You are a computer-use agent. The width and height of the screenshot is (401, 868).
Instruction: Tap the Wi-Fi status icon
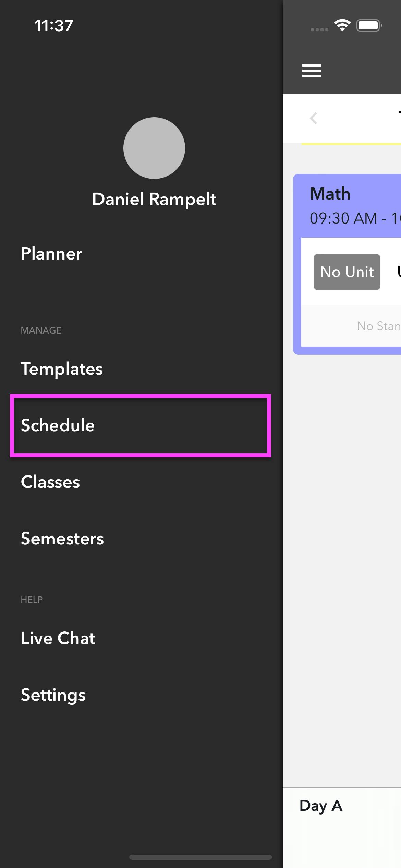click(x=342, y=25)
